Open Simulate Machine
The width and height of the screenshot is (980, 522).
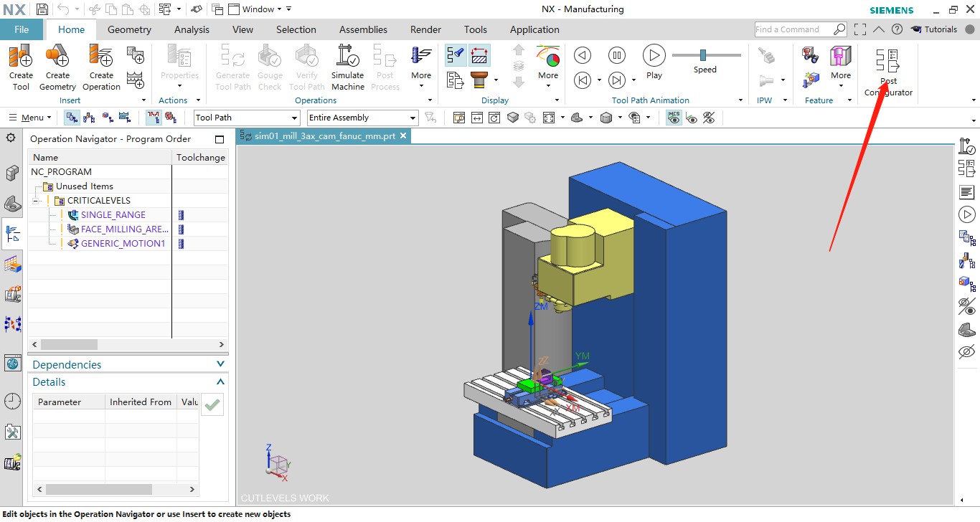click(348, 67)
